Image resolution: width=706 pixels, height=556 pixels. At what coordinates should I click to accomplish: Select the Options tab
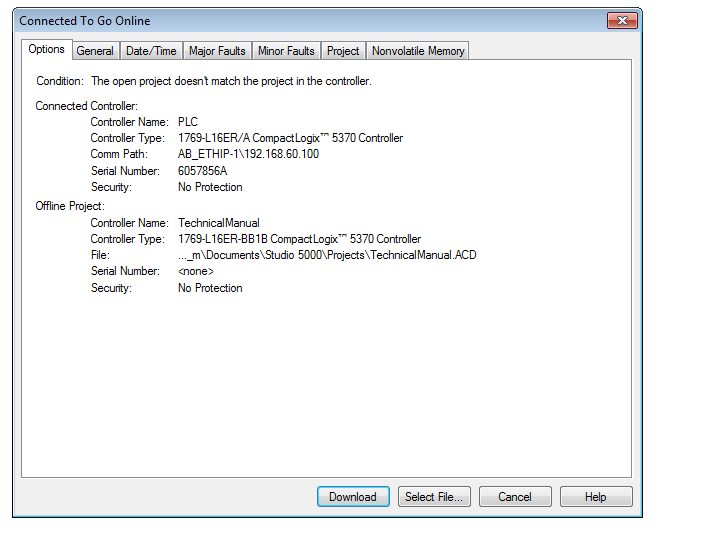[46, 50]
